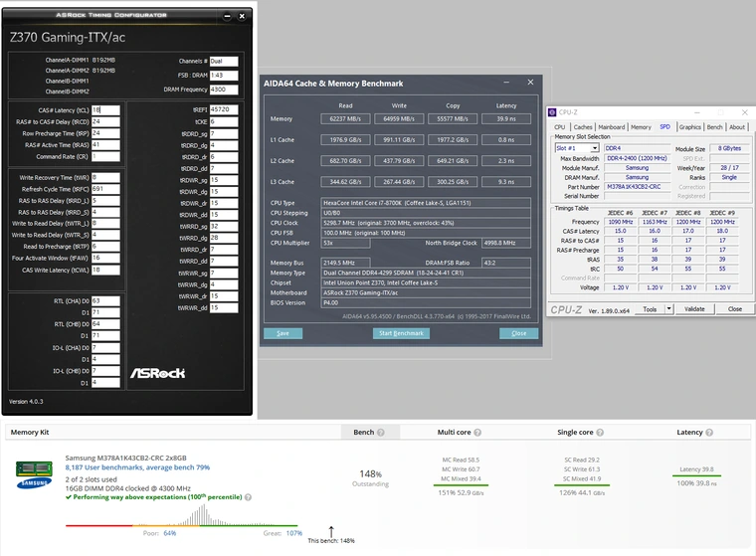Open the Slot #1 memory slot dropdown
The image size is (756, 556).
(x=595, y=148)
